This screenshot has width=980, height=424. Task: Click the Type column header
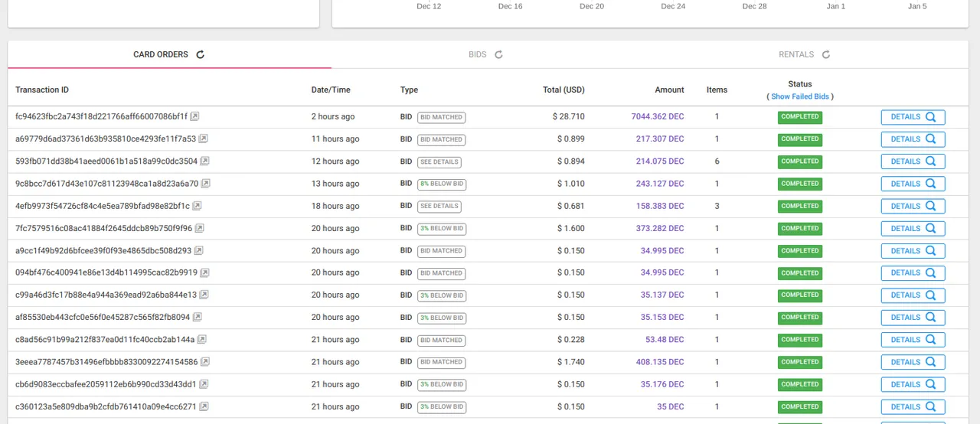coord(409,90)
